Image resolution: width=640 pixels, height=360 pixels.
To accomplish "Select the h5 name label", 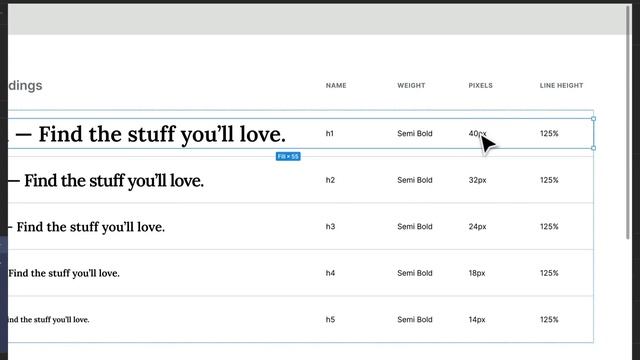I will (330, 320).
